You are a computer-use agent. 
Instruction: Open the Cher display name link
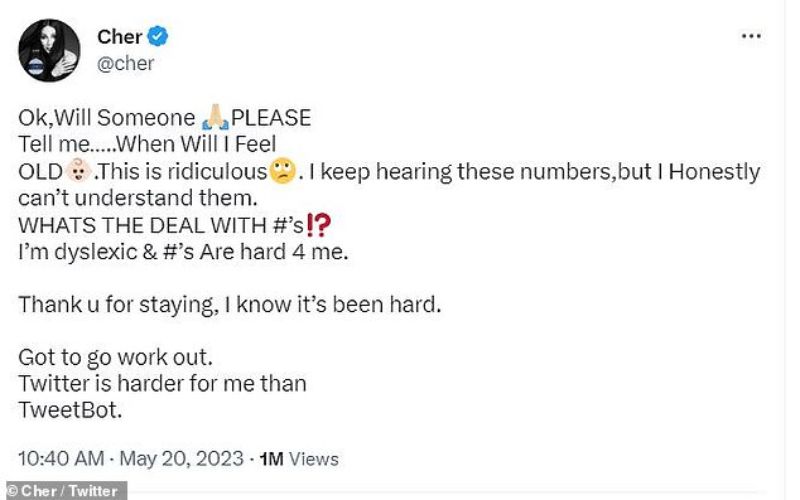[119, 37]
